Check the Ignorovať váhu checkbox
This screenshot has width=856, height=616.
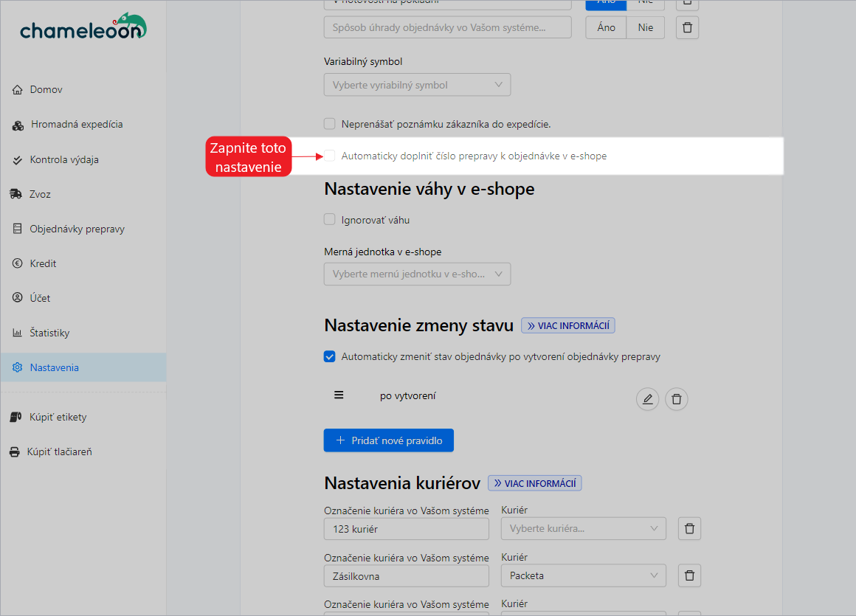pyautogui.click(x=330, y=220)
